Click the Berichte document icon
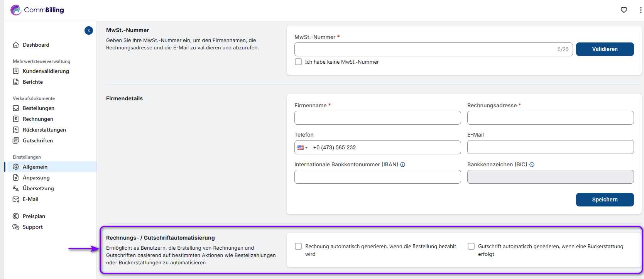Viewport: 644px width, 279px height. (16, 82)
